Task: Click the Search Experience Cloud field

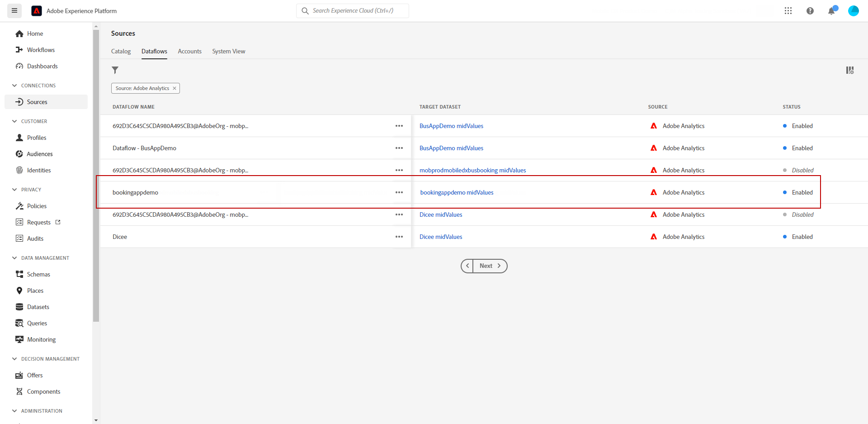Action: [x=353, y=11]
